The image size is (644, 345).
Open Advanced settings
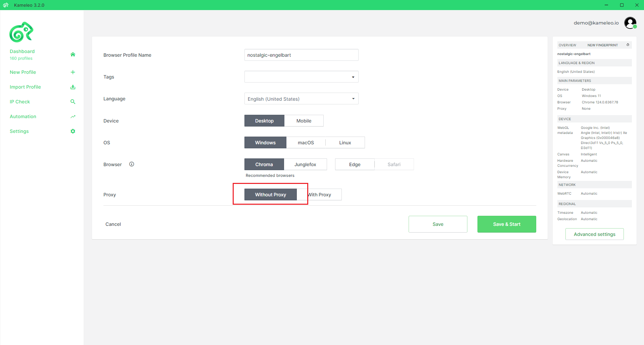point(594,234)
